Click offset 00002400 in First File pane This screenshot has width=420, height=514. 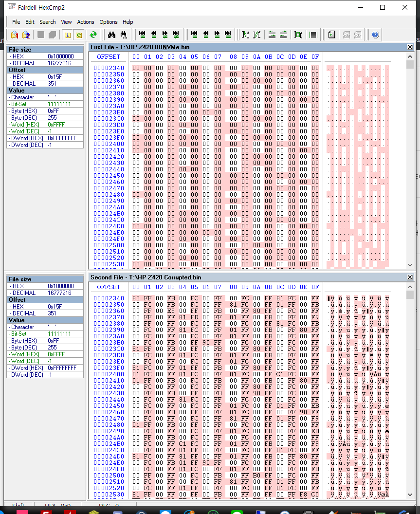[x=109, y=144]
